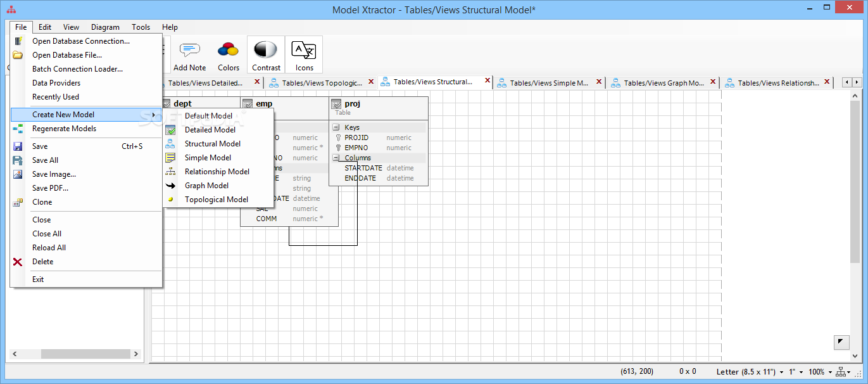Click the Relationship Model hierarchy icon
Image resolution: width=868 pixels, height=384 pixels.
click(x=170, y=172)
